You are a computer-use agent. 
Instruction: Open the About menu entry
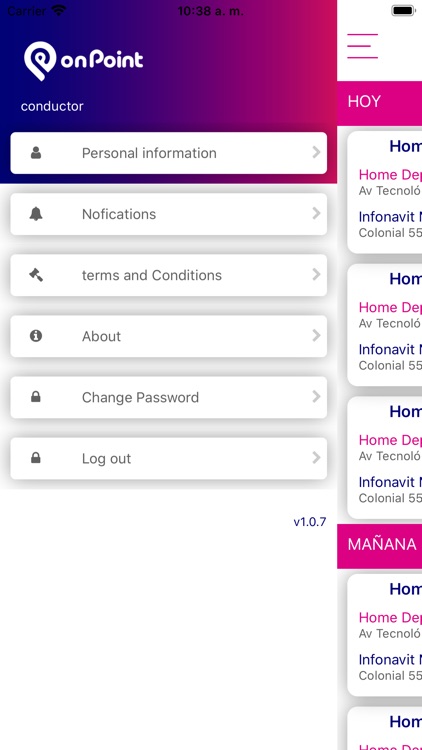pyautogui.click(x=168, y=336)
